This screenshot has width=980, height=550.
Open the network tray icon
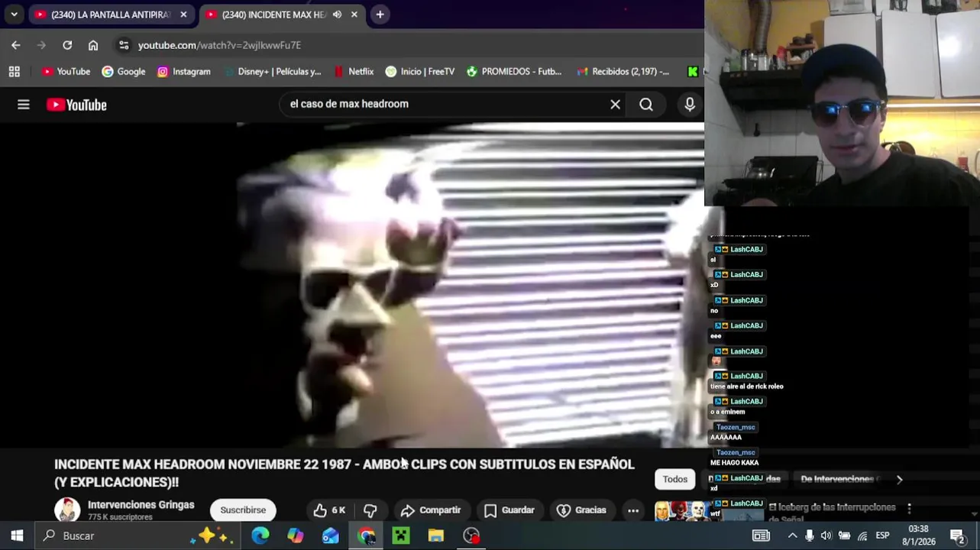click(862, 536)
